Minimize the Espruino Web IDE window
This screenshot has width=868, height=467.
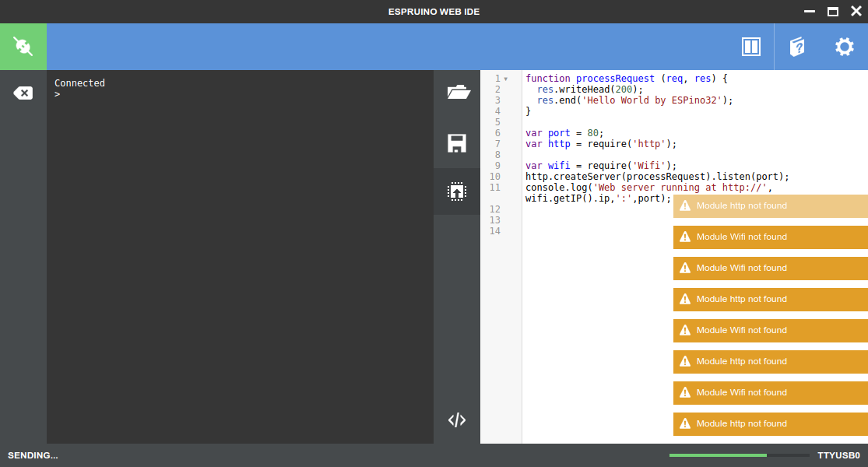tap(810, 12)
